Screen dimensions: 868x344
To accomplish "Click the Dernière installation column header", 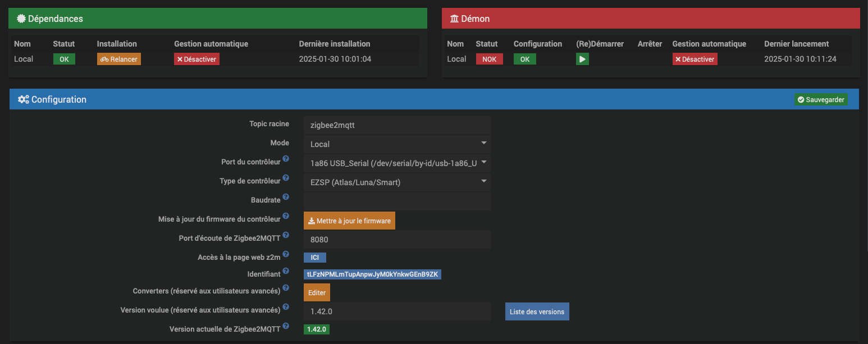I will pyautogui.click(x=335, y=44).
